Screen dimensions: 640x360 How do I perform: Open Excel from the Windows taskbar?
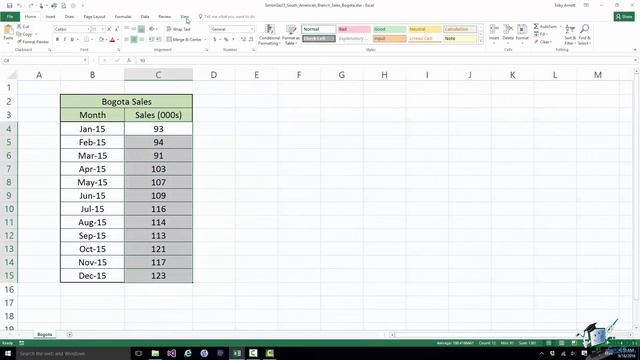pos(237,353)
